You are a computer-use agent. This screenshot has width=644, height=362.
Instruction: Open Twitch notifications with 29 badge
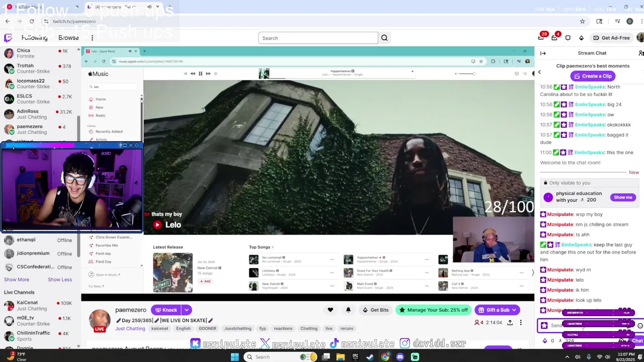pos(541,37)
